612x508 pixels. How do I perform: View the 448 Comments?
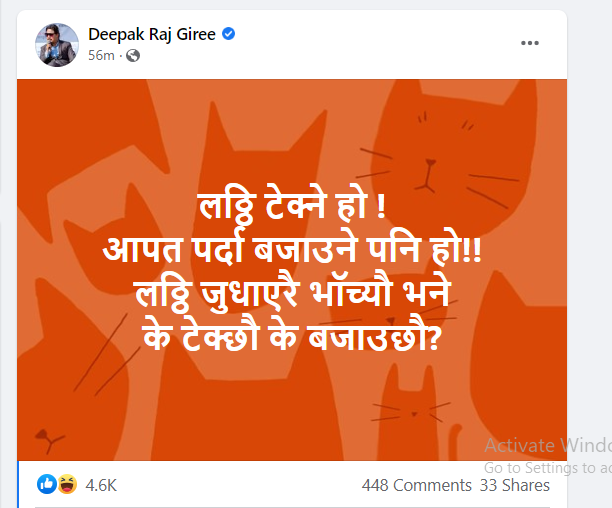416,485
